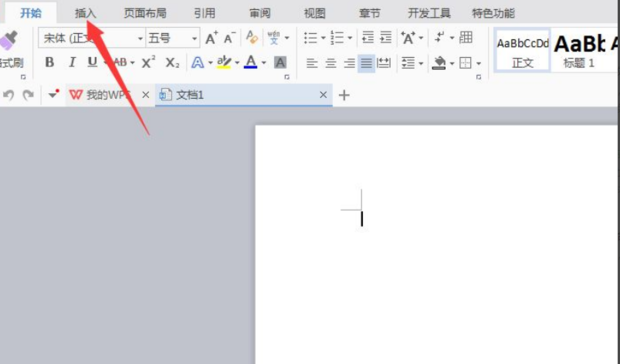The width and height of the screenshot is (620, 364).
Task: Toggle underline formatting
Action: (92, 62)
